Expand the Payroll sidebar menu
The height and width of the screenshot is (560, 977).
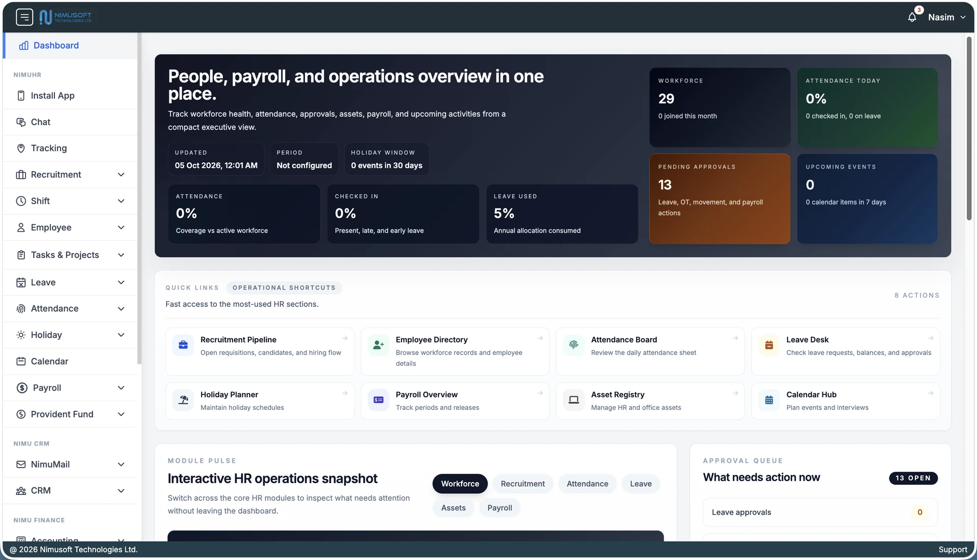pos(70,388)
